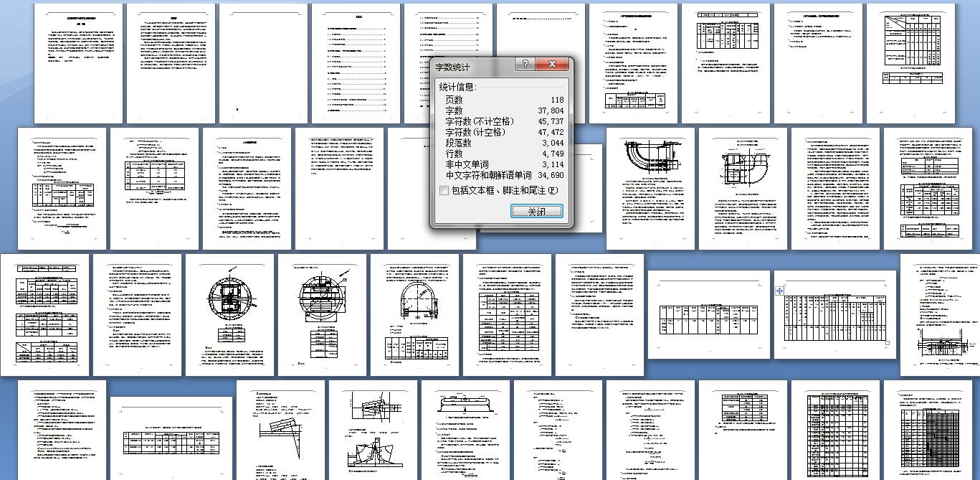
Task: Click the value 47,472
Action: click(x=551, y=133)
